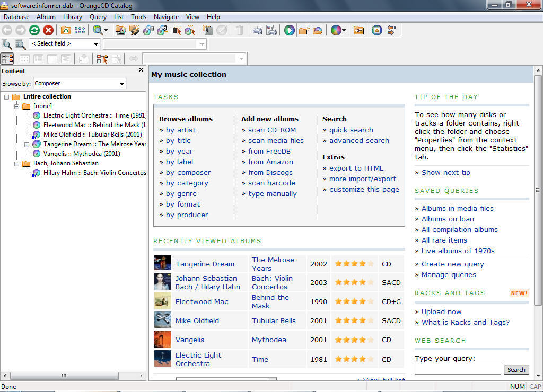Click the content panel horizontal scrollbar
Image resolution: width=543 pixels, height=392 pixels.
tap(73, 376)
